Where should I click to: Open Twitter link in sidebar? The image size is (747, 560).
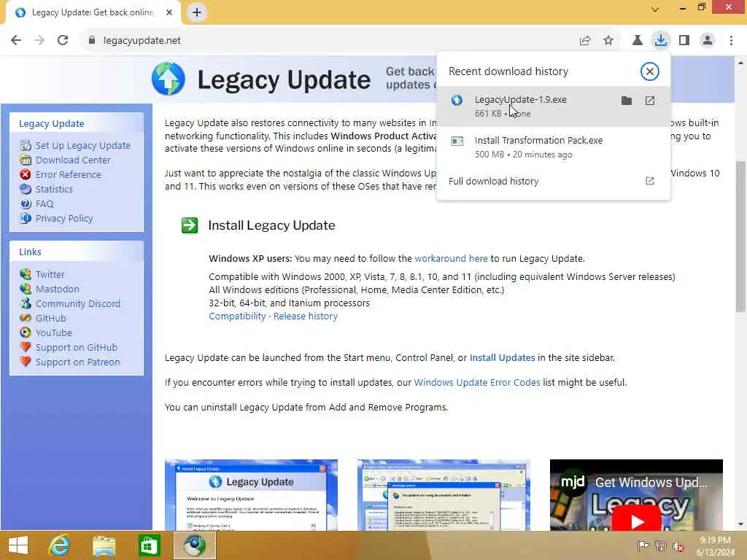(50, 274)
